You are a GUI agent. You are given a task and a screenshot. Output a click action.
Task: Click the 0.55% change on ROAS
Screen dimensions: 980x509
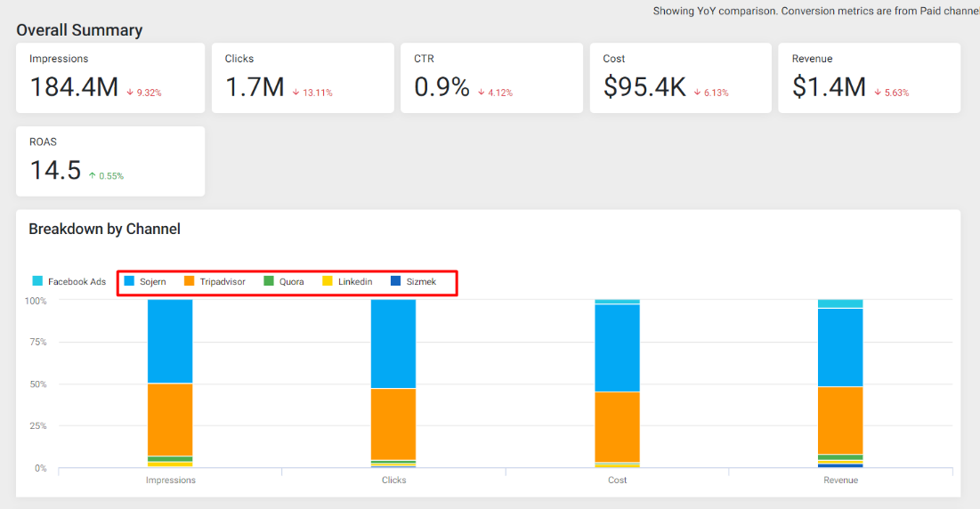(x=111, y=176)
